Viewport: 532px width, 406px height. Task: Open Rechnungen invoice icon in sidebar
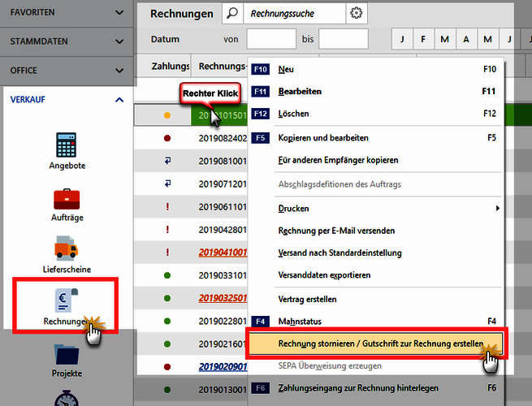click(66, 300)
